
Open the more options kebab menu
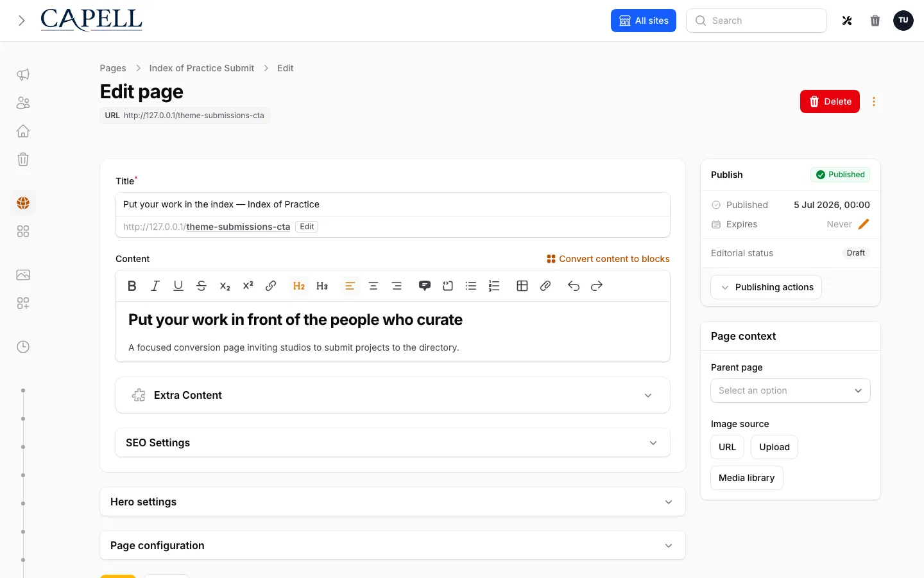(x=874, y=101)
